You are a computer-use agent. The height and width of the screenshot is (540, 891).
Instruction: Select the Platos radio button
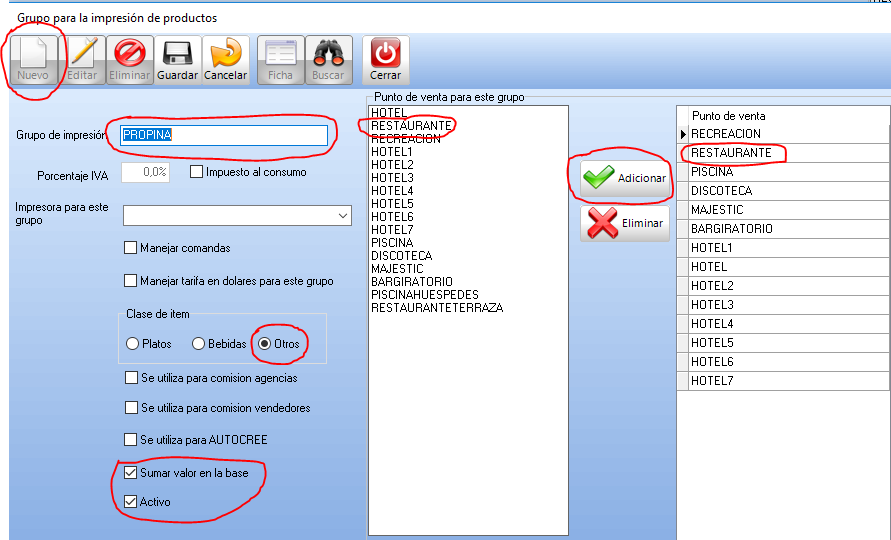click(133, 344)
